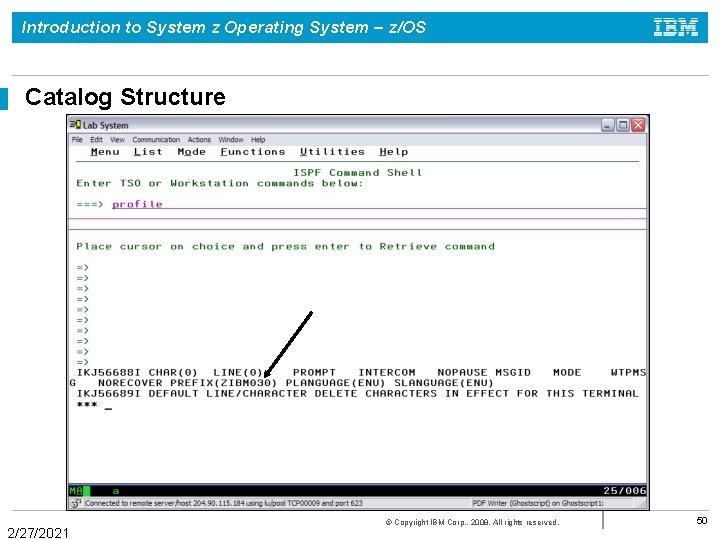Open the Communication menu

coord(156,140)
